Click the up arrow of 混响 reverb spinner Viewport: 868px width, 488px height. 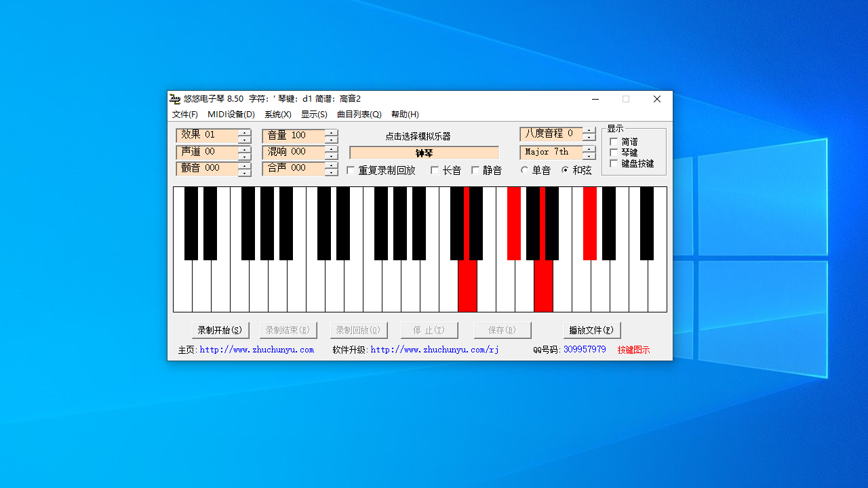pos(331,148)
